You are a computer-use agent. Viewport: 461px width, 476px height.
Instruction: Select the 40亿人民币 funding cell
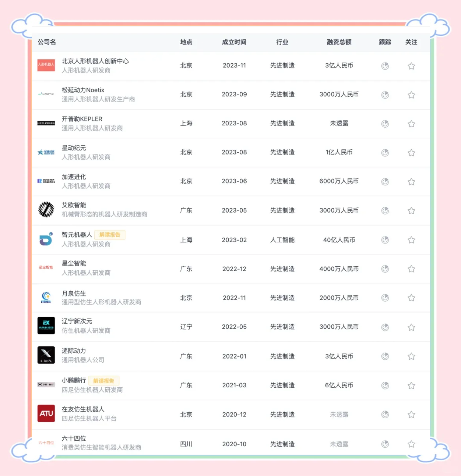tap(339, 240)
